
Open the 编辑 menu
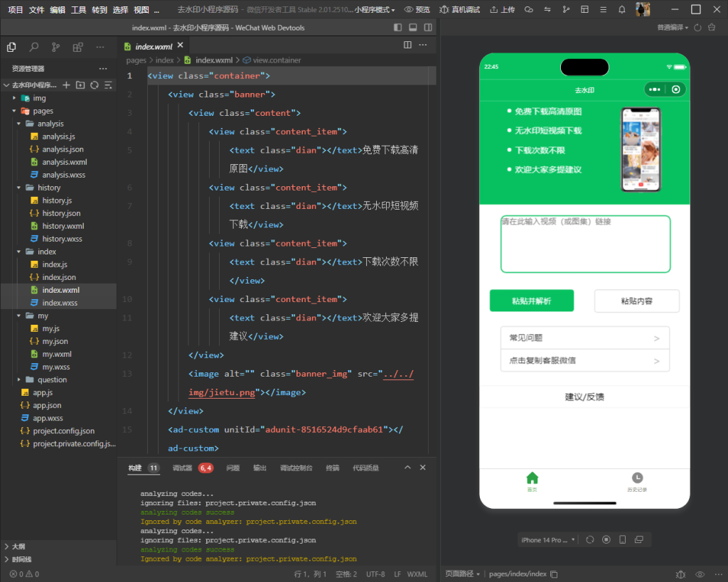[x=58, y=10]
